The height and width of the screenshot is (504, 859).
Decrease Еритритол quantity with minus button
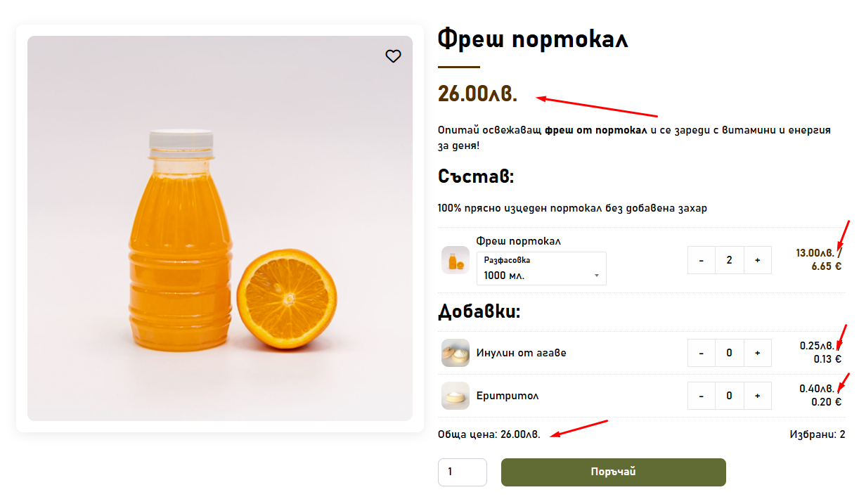pos(702,396)
